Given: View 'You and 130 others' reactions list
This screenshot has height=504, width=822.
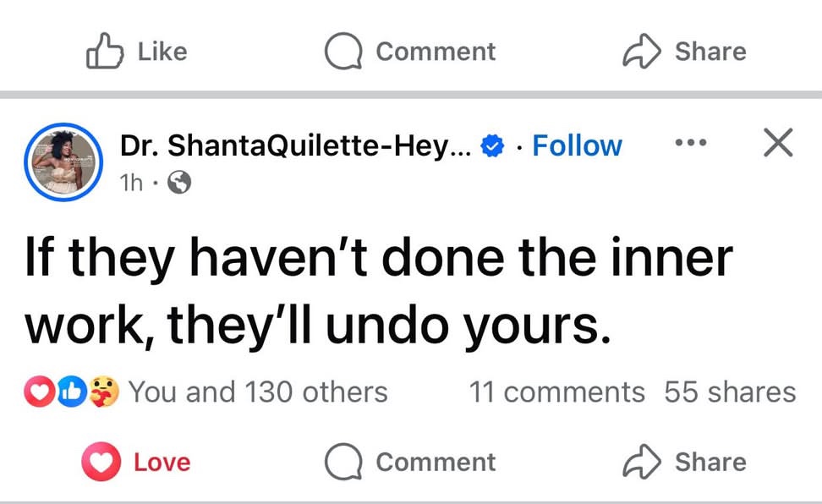Looking at the screenshot, I should 258,392.
